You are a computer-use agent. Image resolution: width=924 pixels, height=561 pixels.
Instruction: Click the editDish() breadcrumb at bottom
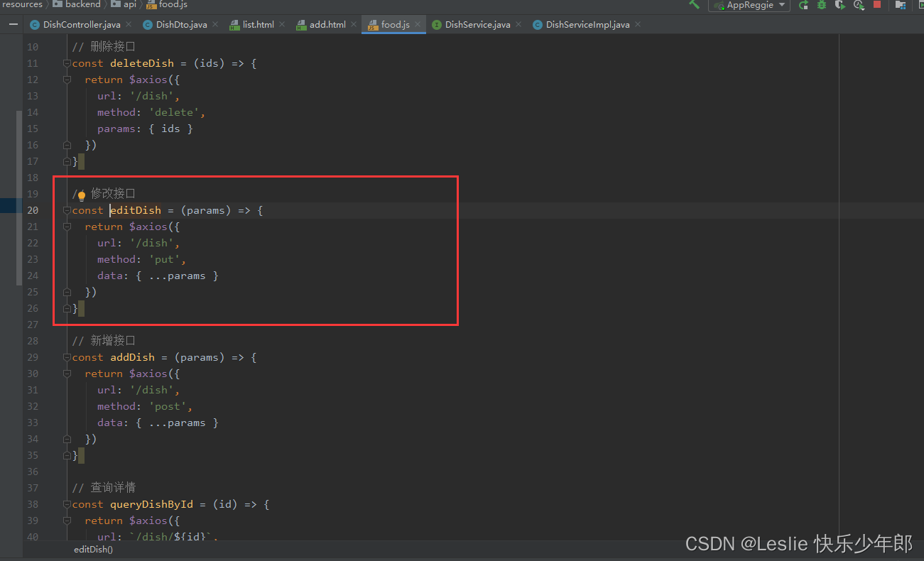(93, 549)
